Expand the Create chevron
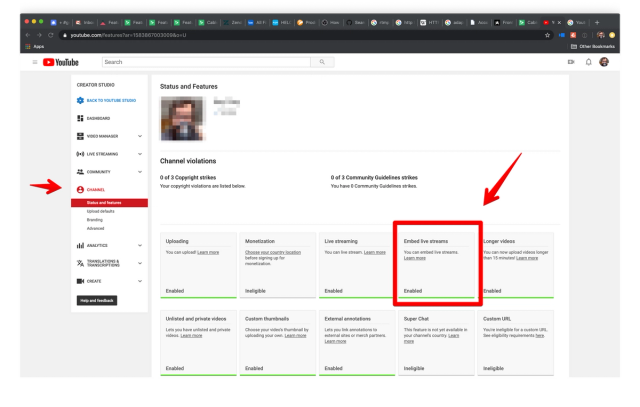 coord(140,281)
